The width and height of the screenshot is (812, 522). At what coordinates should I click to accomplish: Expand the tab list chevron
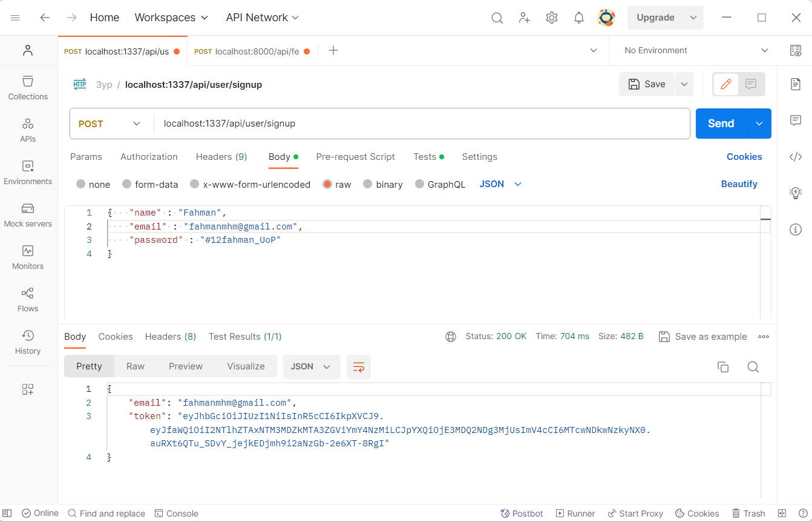pyautogui.click(x=594, y=50)
